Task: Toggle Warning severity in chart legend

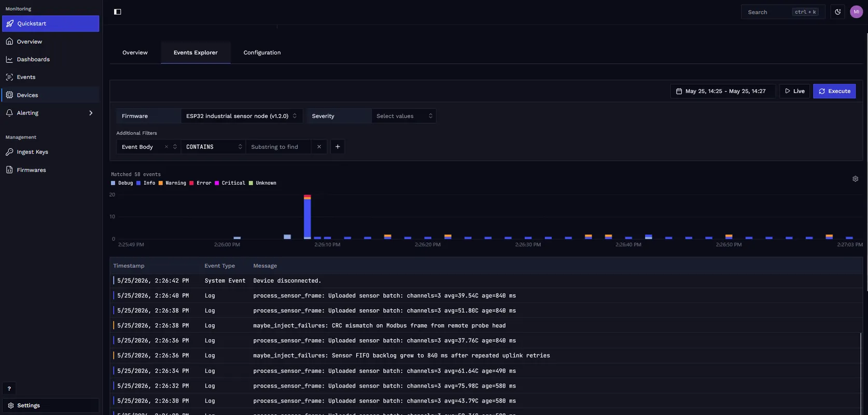Action: (x=172, y=183)
